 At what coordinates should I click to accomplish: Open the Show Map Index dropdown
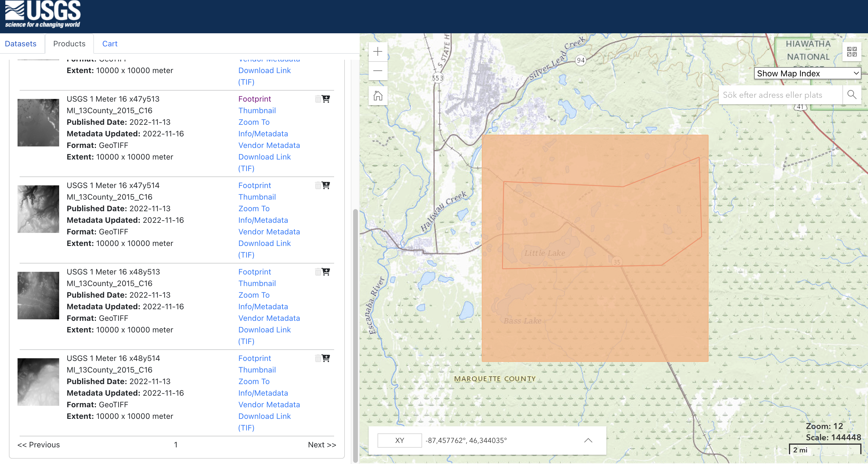807,73
